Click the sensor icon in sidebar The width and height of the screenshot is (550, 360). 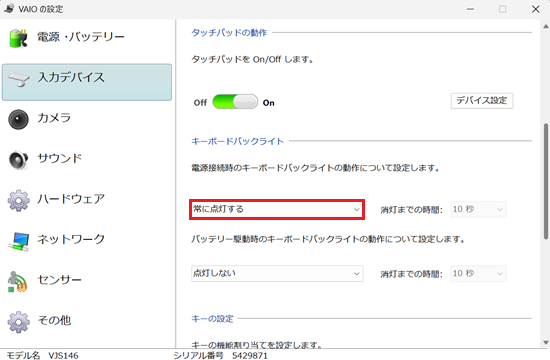click(x=18, y=281)
